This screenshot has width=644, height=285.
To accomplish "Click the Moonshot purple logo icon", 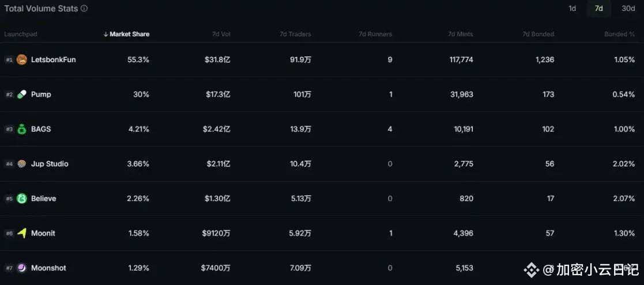I will (22, 268).
